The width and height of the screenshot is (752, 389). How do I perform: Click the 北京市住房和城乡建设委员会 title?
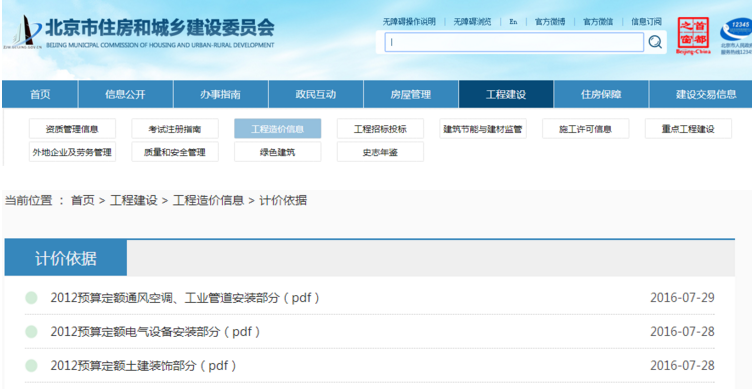[x=160, y=28]
